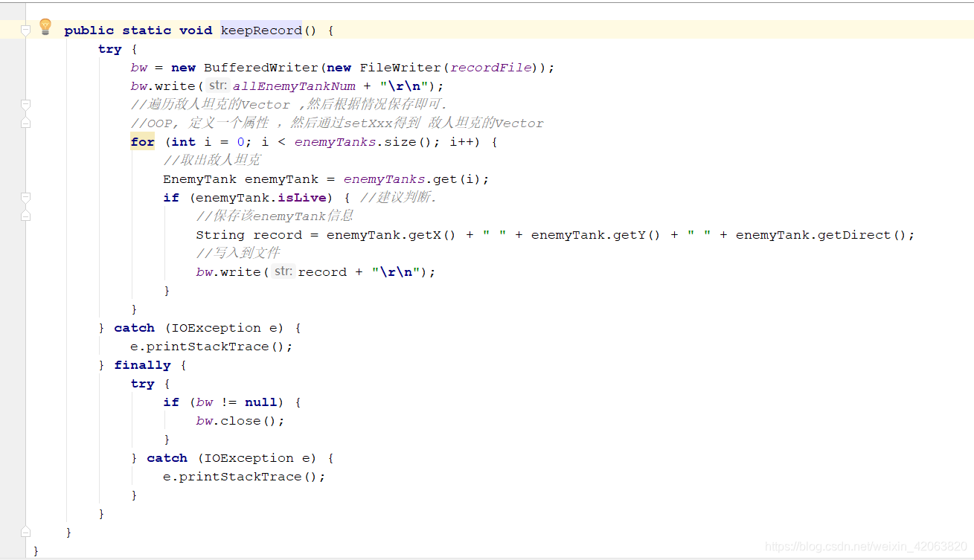Image resolution: width=974 pixels, height=560 pixels.
Task: Click the //取出敌人坦克 comment
Action: 212,161
